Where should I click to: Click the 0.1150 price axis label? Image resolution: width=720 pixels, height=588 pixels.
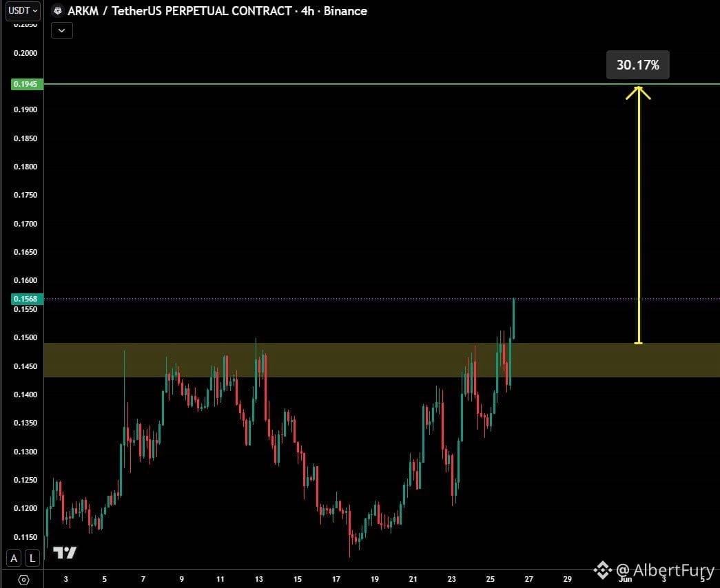[25, 537]
